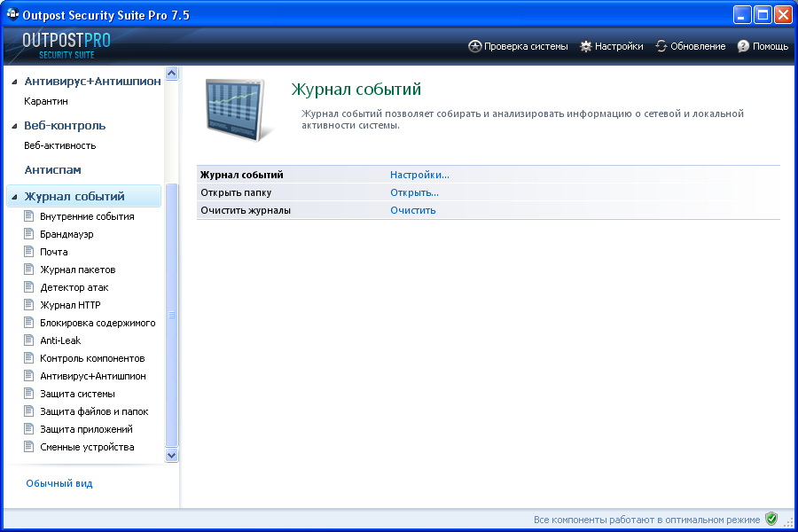Click the sidebar scrollbar down arrow
The width and height of the screenshot is (798, 532).
(171, 456)
